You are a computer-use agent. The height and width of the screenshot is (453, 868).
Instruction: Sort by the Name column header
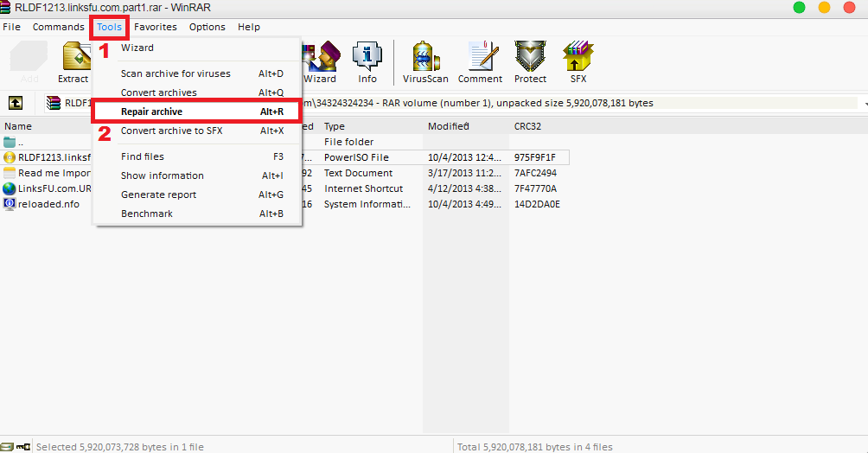pos(18,126)
